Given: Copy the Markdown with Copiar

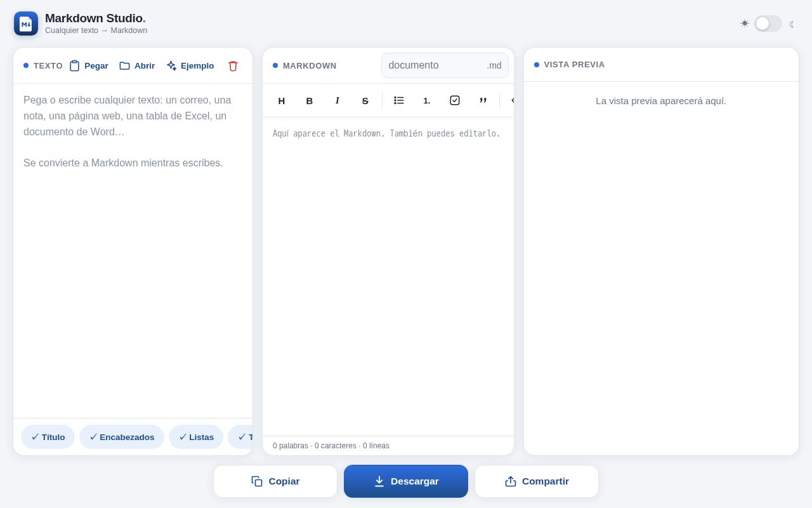Looking at the screenshot, I should (x=275, y=481).
